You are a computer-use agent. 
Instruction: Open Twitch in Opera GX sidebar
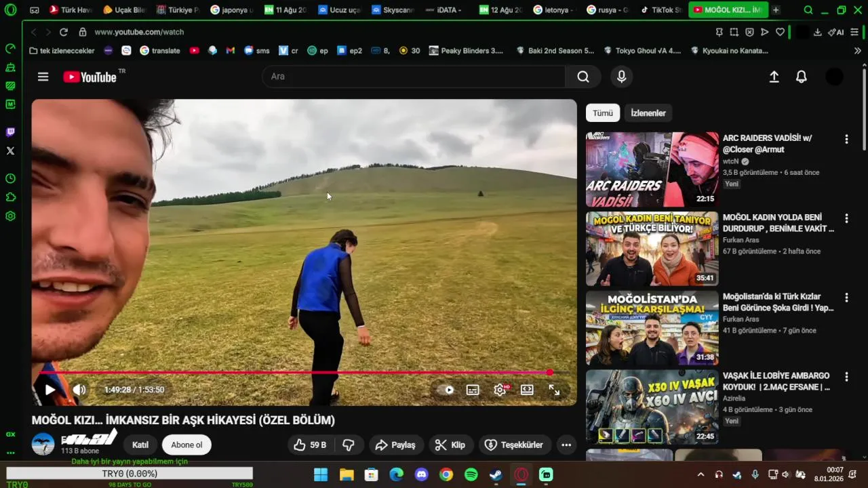point(10,132)
